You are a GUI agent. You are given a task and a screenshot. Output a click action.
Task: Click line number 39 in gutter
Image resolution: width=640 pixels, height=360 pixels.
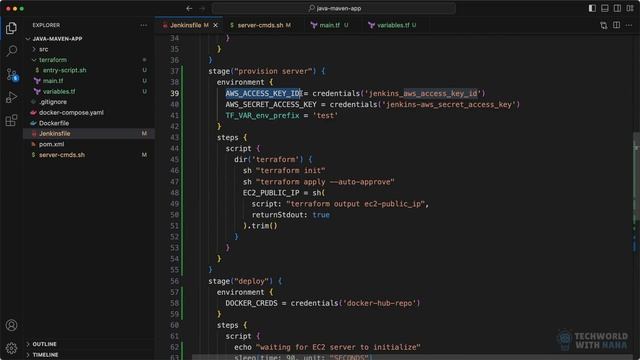(x=174, y=93)
